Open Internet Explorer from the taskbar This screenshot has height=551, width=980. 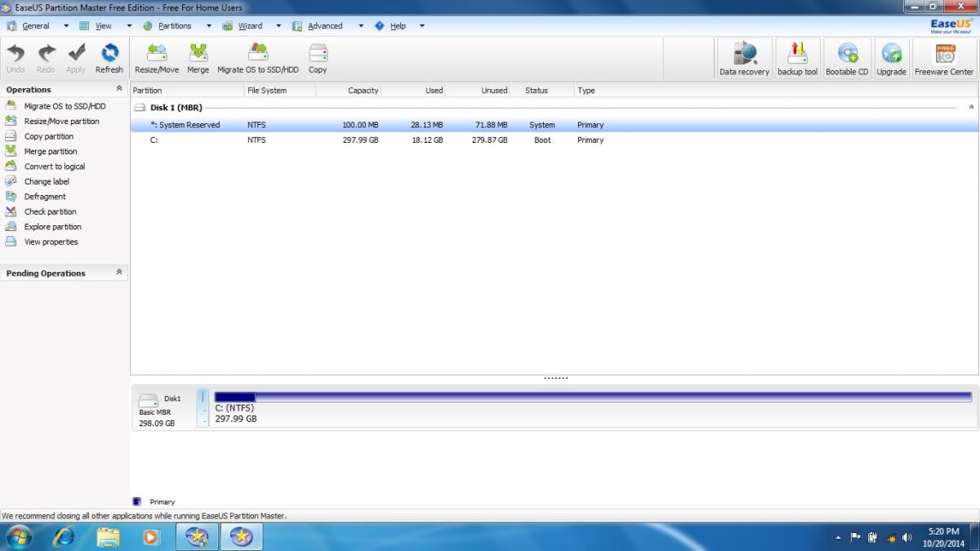[63, 536]
